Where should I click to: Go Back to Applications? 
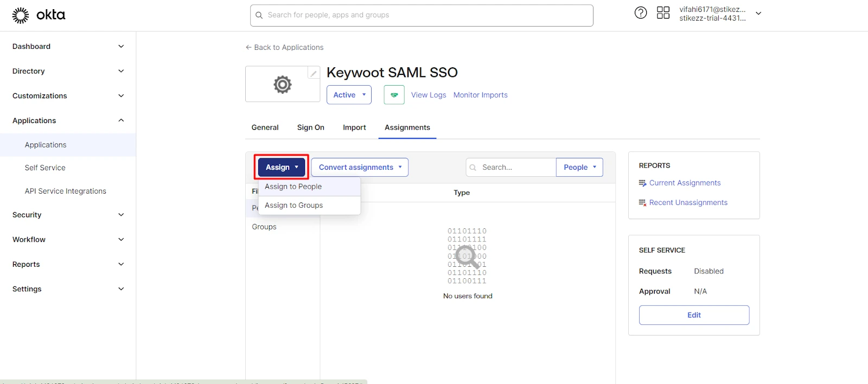coord(284,48)
